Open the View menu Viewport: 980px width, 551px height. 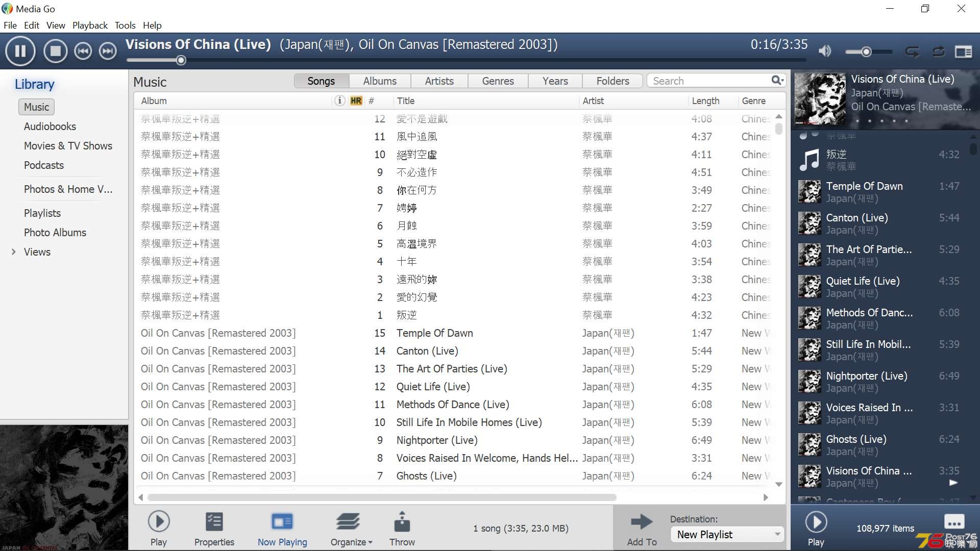pos(56,25)
